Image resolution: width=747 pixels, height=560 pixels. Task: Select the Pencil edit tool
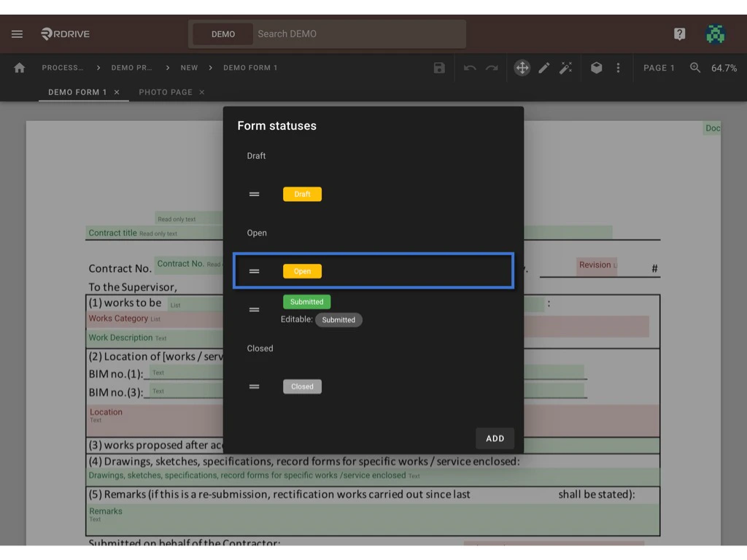click(543, 67)
